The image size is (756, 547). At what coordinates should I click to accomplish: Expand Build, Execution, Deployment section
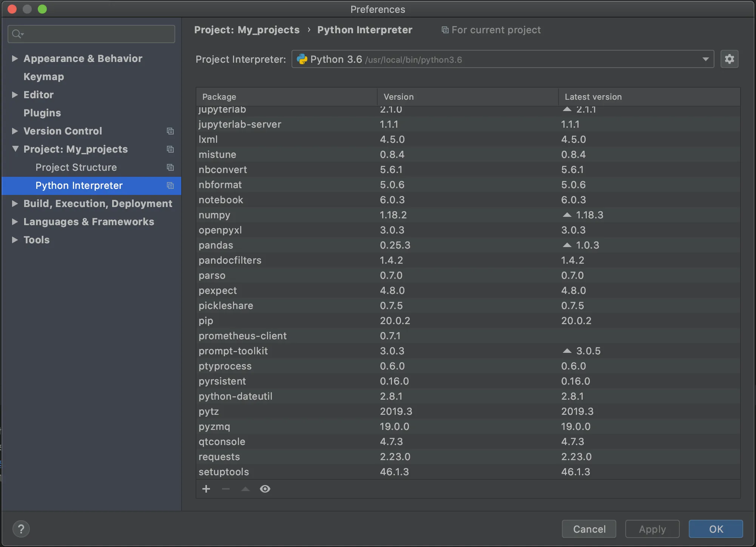pyautogui.click(x=15, y=204)
